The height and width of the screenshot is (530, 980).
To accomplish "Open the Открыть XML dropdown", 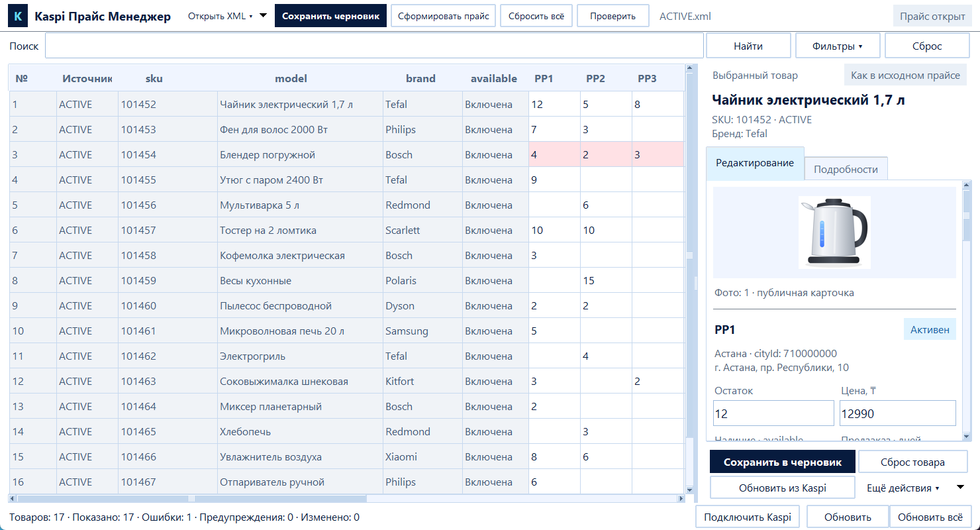I will point(220,17).
